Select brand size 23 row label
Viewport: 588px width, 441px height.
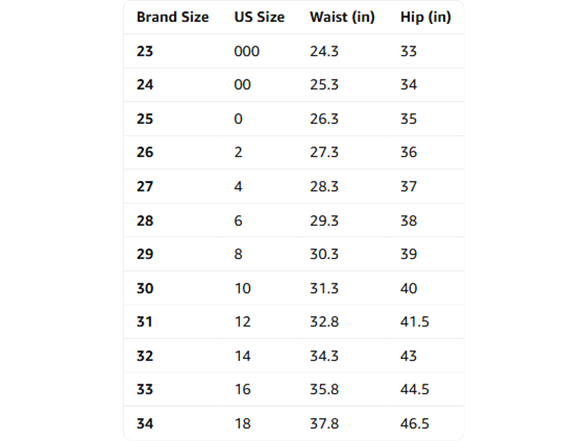145,51
